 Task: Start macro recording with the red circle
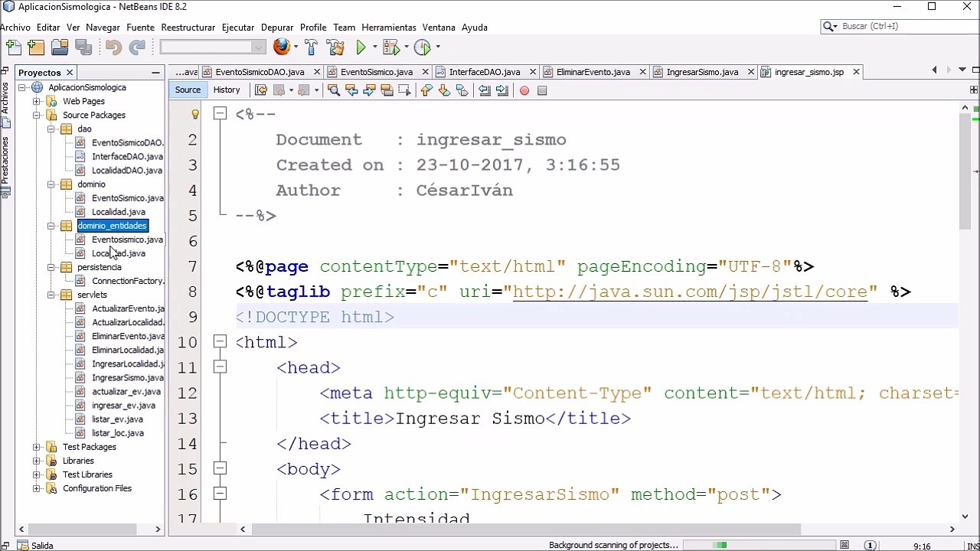click(524, 90)
